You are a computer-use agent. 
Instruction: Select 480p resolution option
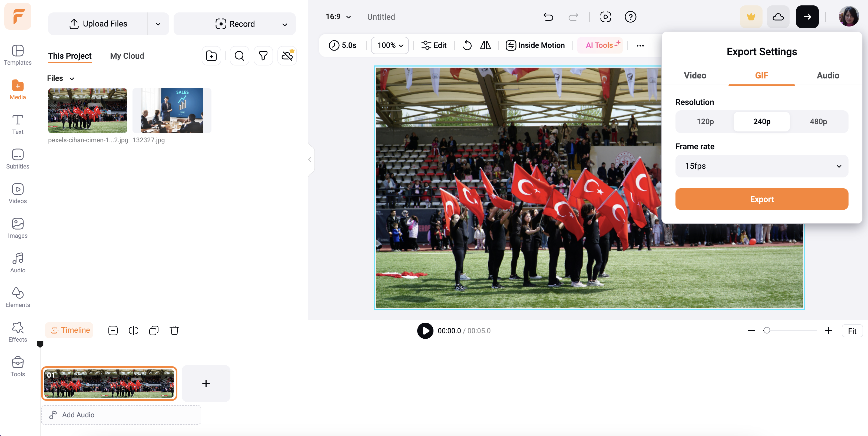pyautogui.click(x=818, y=121)
